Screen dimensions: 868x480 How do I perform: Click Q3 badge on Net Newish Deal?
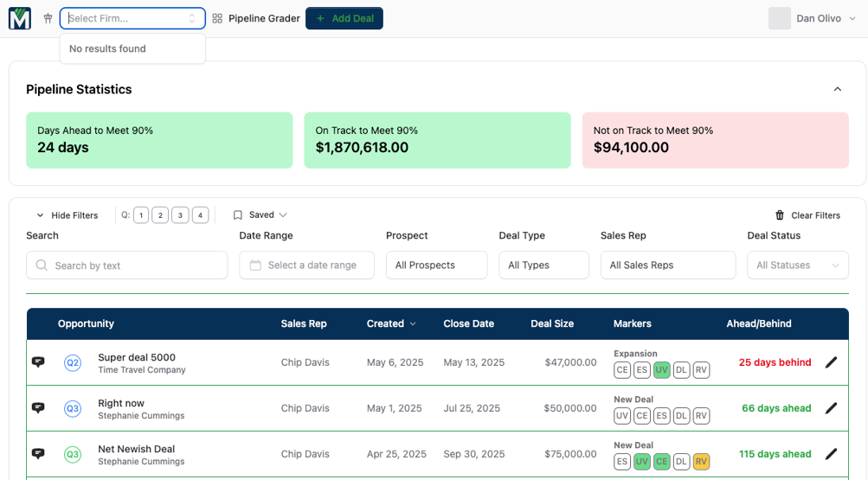coord(73,455)
